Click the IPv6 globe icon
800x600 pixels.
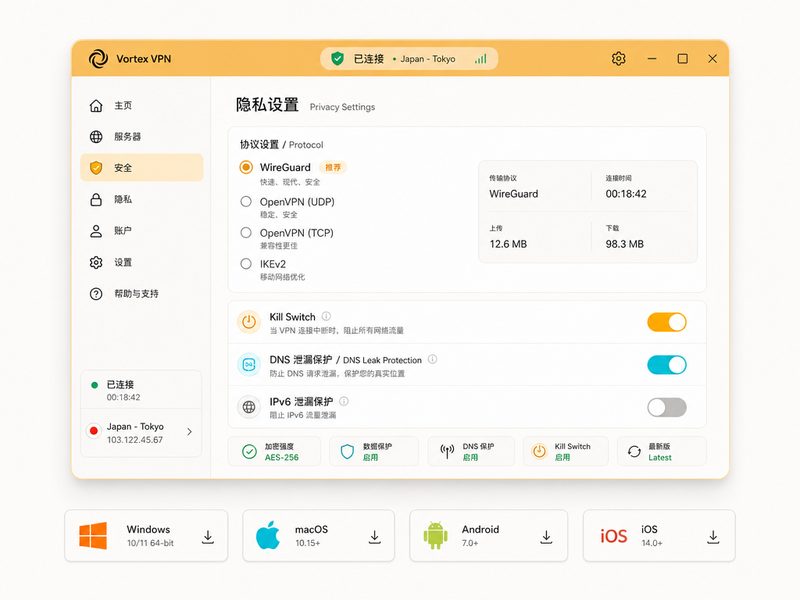(x=249, y=407)
